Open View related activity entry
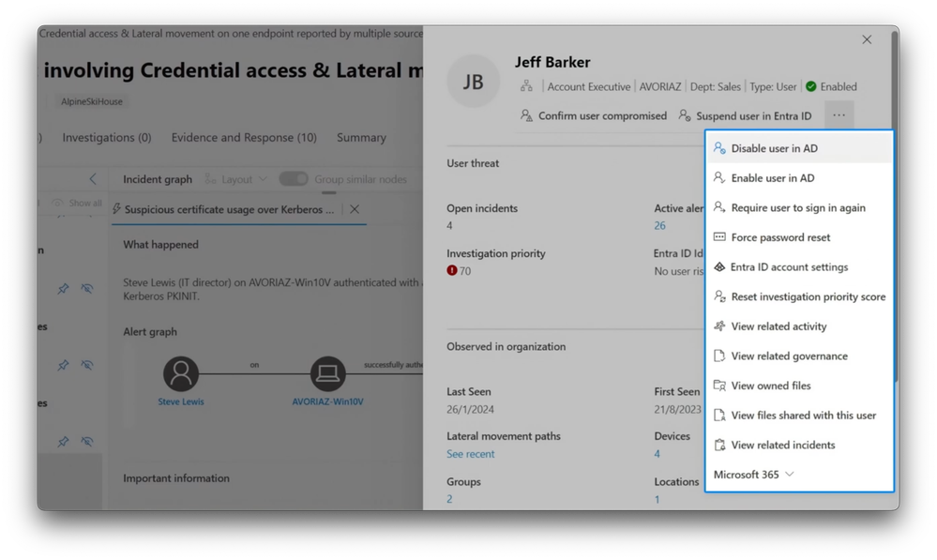 click(799, 326)
